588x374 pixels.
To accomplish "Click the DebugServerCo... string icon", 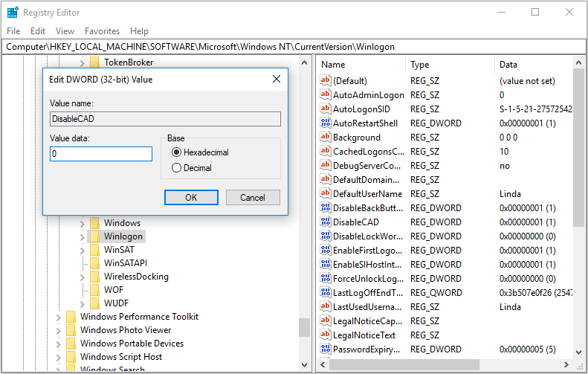I will tap(325, 165).
